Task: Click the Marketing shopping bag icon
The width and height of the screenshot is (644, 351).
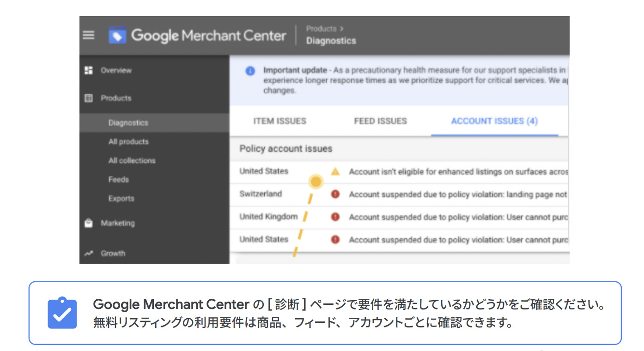Action: (88, 223)
